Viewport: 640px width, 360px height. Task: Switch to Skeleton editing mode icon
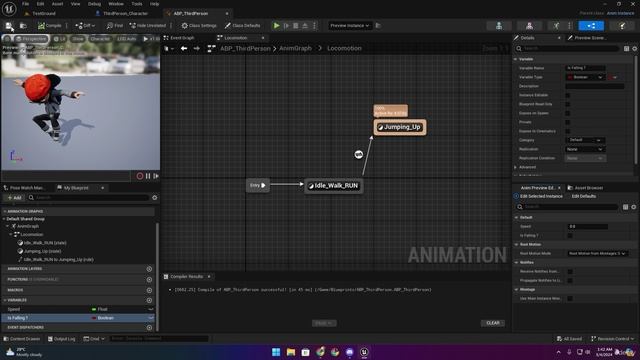tap(499, 26)
